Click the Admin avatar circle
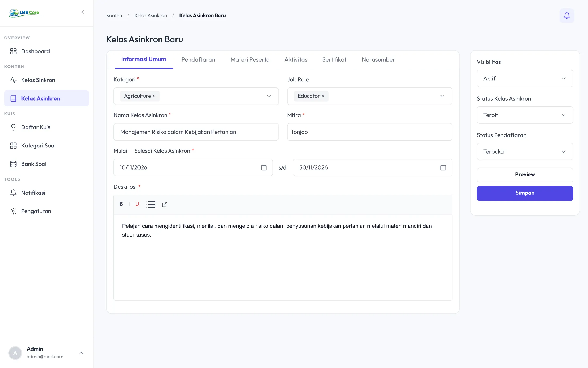 [15, 353]
